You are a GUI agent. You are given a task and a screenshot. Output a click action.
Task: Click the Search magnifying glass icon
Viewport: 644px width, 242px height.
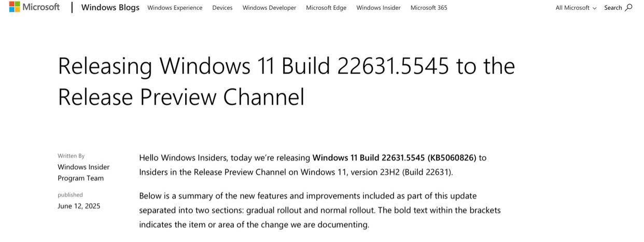pos(629,7)
